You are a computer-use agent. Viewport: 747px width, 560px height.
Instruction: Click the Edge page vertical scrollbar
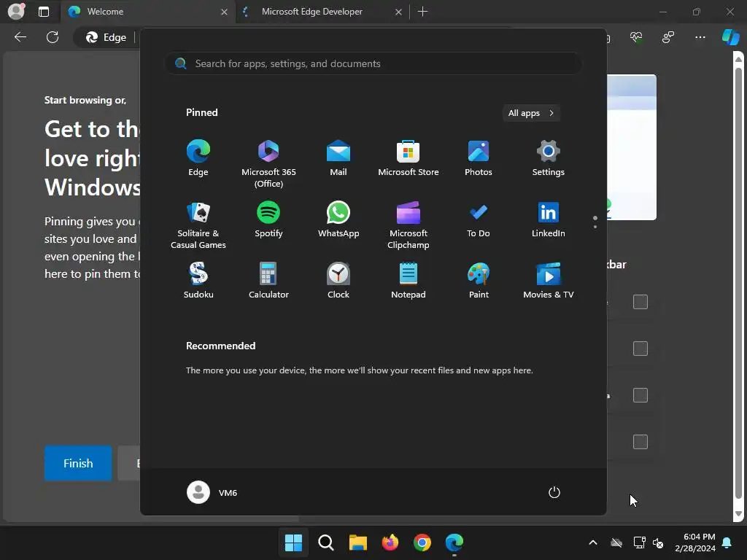point(738,286)
